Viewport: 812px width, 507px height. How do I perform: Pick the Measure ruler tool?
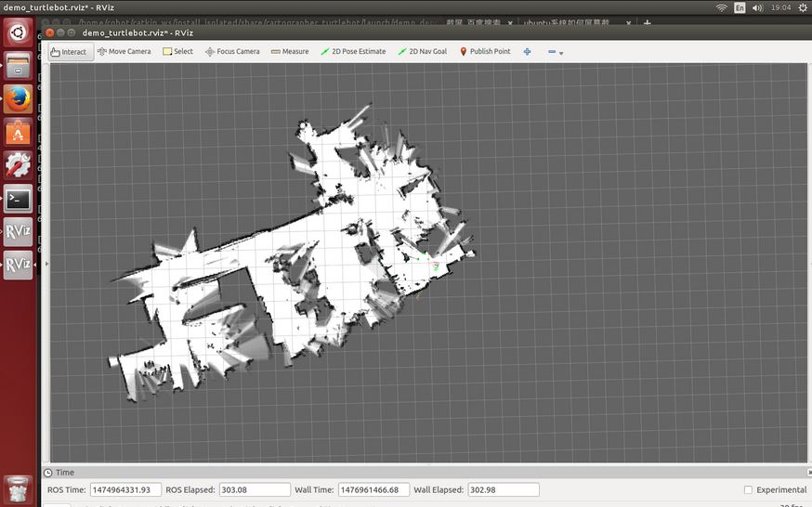(x=290, y=52)
